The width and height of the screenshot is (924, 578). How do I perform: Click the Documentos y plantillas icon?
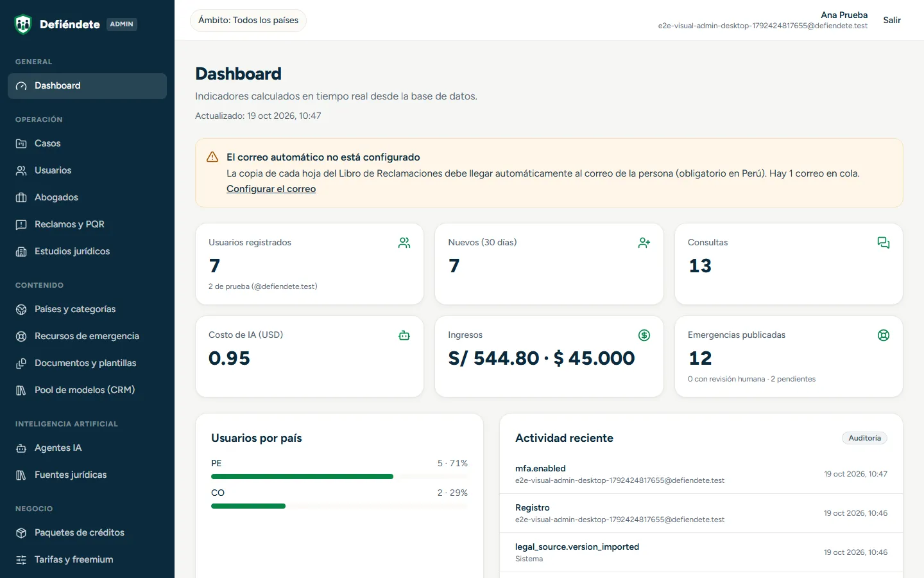click(x=21, y=363)
